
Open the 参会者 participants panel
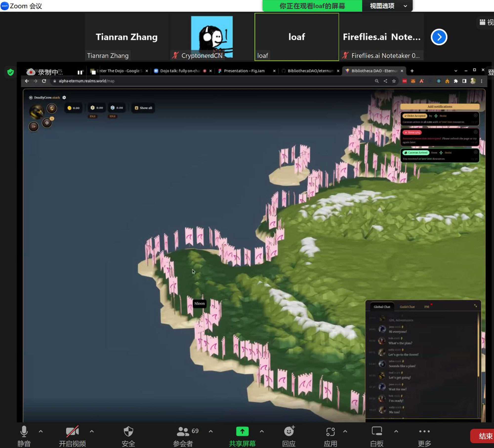click(183, 436)
